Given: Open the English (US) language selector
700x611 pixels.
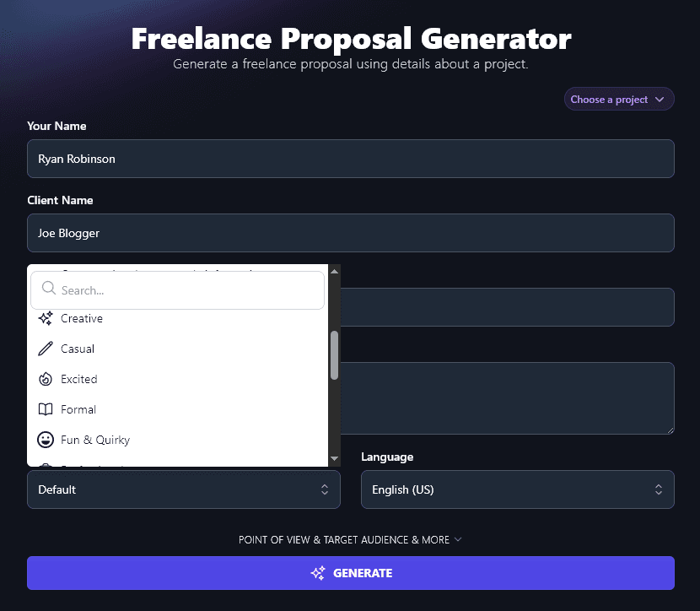Looking at the screenshot, I should 517,489.
